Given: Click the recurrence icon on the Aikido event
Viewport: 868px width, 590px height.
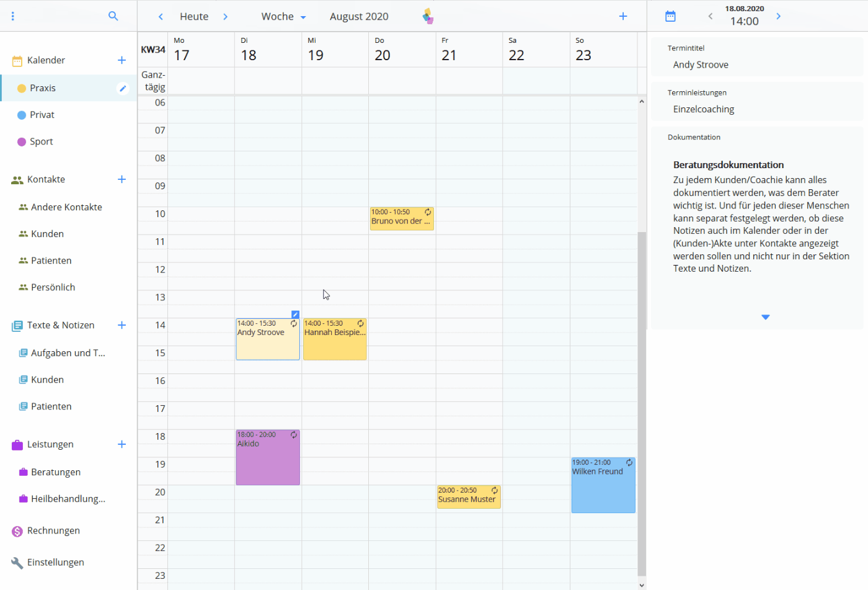Looking at the screenshot, I should pos(294,435).
